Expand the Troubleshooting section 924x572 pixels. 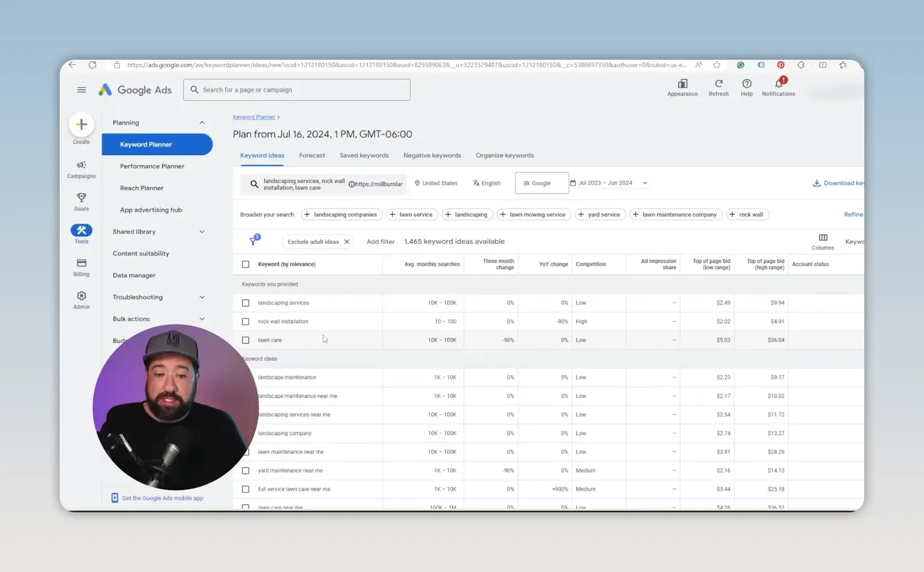click(x=202, y=297)
